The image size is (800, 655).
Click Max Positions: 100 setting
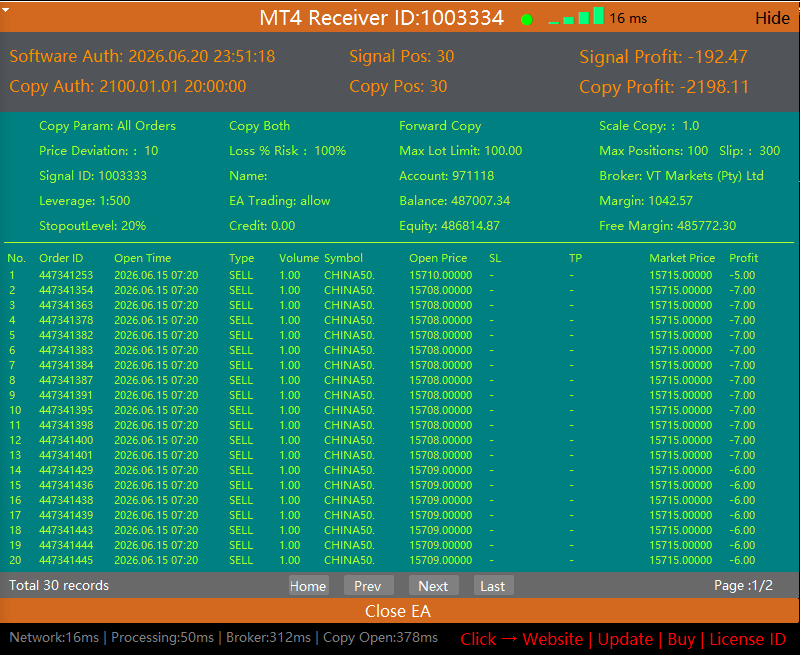[654, 151]
